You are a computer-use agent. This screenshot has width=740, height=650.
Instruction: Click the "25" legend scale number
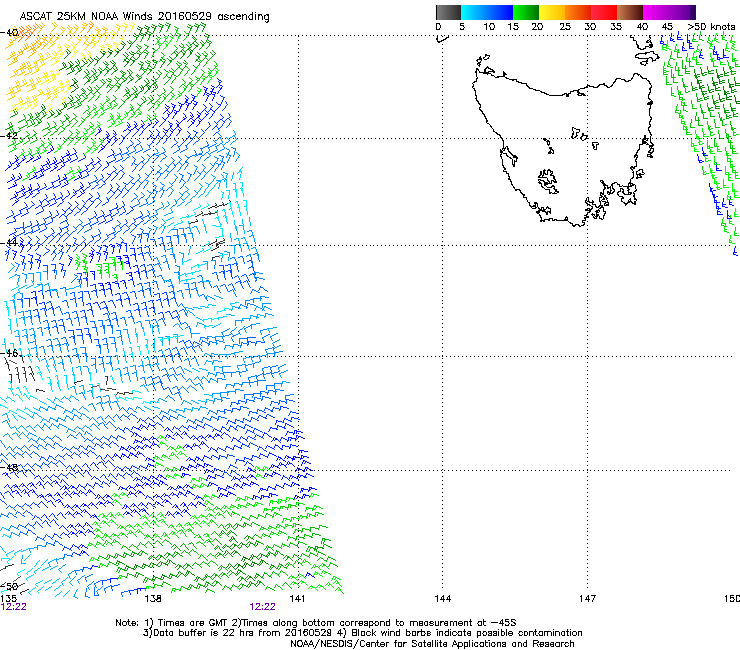(x=564, y=27)
